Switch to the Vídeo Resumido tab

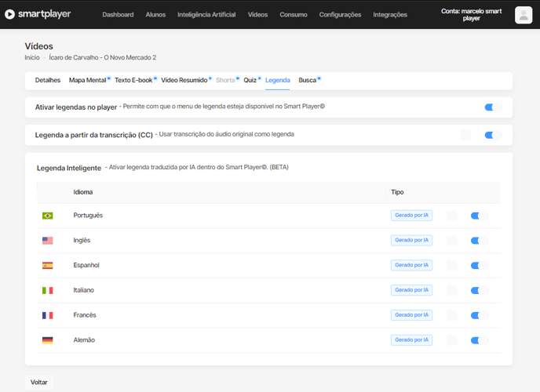tap(184, 80)
